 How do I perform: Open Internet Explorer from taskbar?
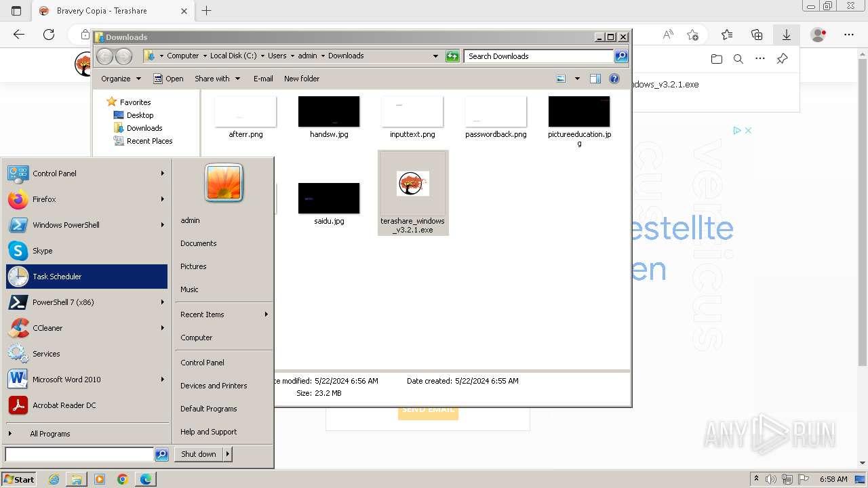(x=54, y=479)
